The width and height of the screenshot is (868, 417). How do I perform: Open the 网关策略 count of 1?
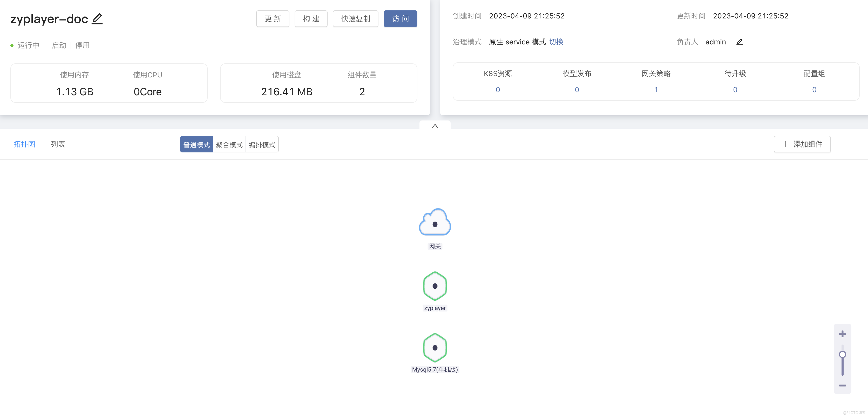(x=656, y=90)
